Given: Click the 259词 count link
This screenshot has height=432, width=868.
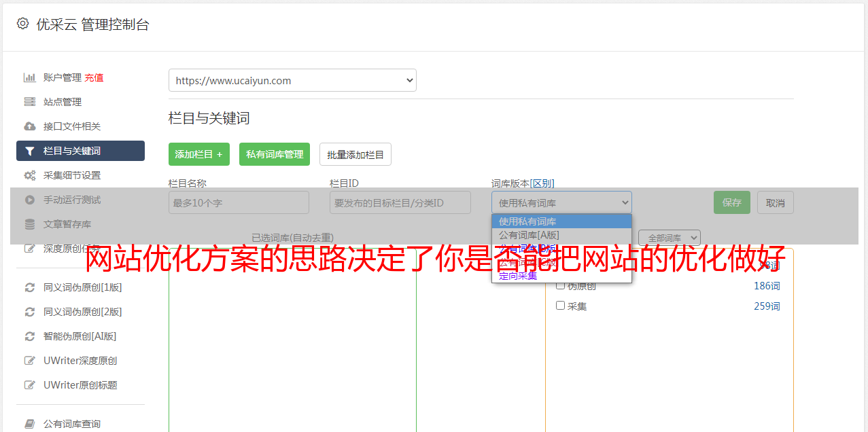Looking at the screenshot, I should pyautogui.click(x=767, y=306).
